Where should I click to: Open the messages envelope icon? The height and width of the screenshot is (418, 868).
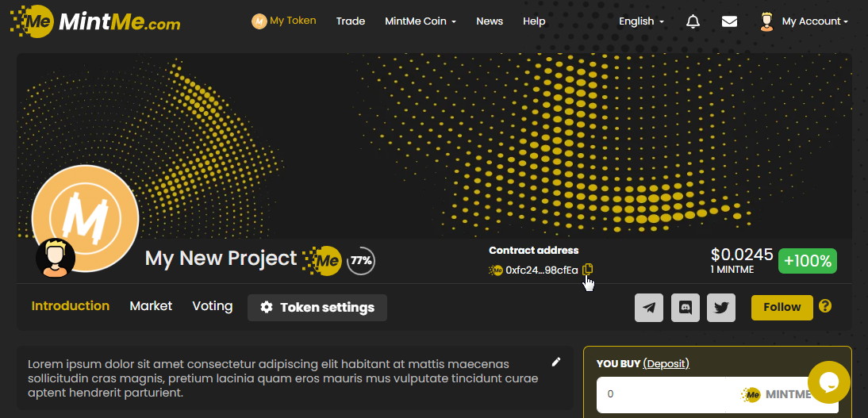[x=729, y=21]
